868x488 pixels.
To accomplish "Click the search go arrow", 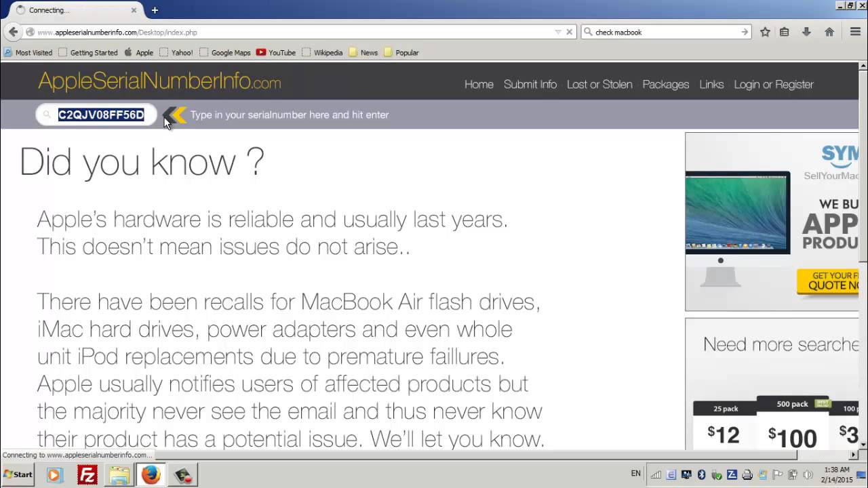I will (744, 32).
